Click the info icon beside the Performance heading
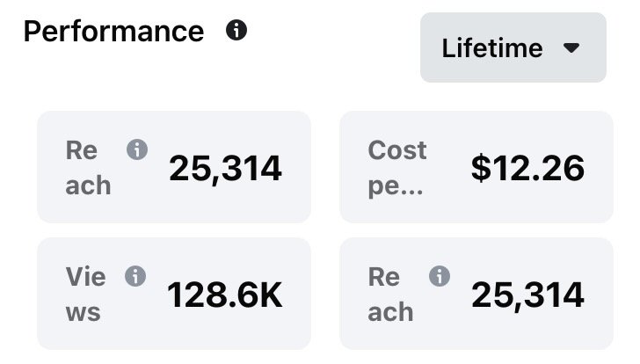 pyautogui.click(x=236, y=32)
